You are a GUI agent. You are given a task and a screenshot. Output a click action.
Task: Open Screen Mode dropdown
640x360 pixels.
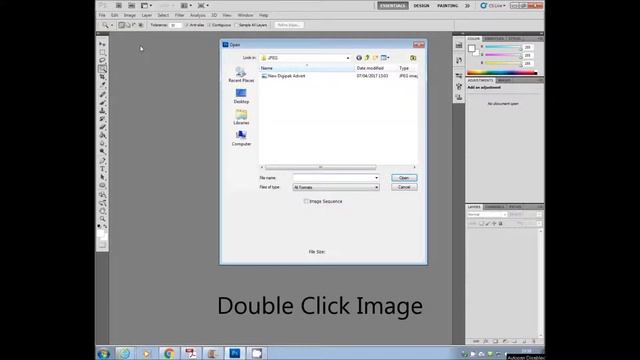click(x=203, y=5)
